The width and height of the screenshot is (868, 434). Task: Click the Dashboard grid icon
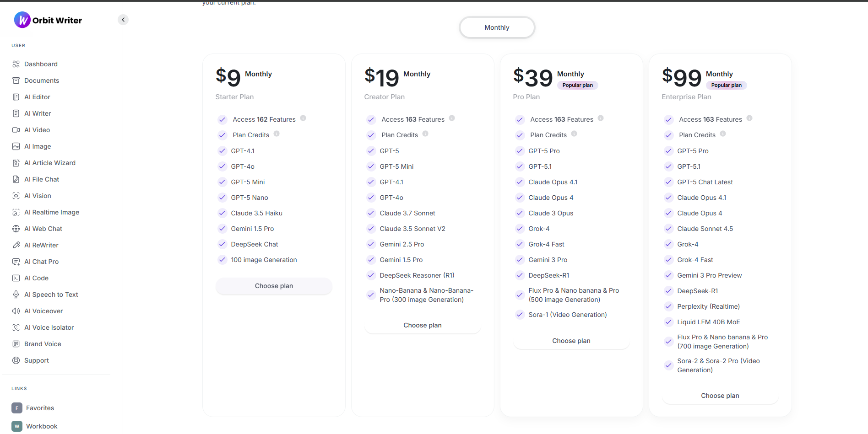(x=16, y=64)
